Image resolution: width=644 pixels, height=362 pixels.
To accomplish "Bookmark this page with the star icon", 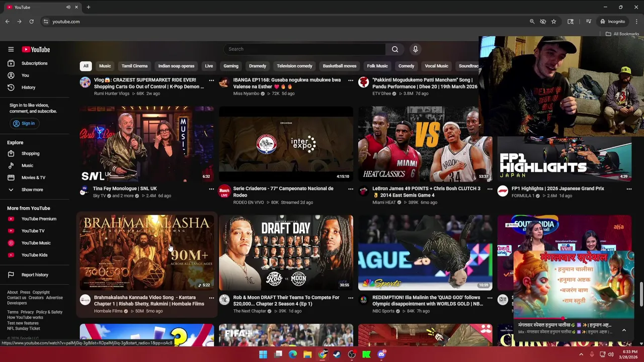I will 554,22.
